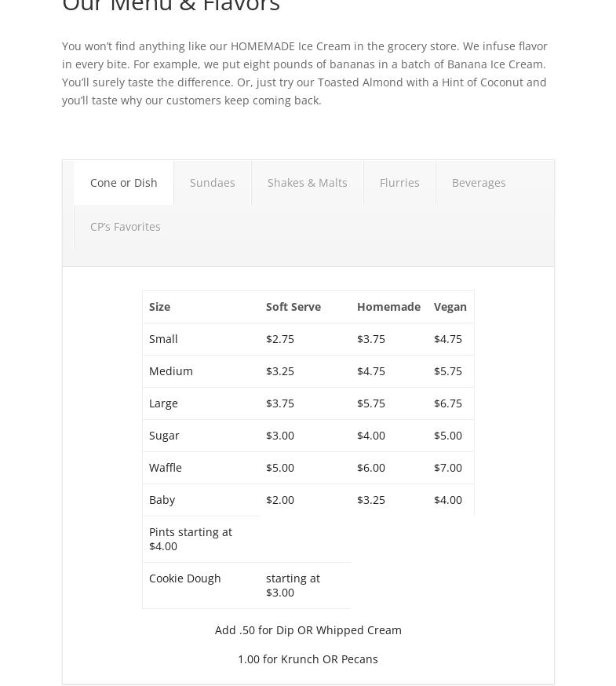Image resolution: width=616 pixels, height=686 pixels.
Task: Switch to the Sundaes tab
Action: (x=213, y=183)
